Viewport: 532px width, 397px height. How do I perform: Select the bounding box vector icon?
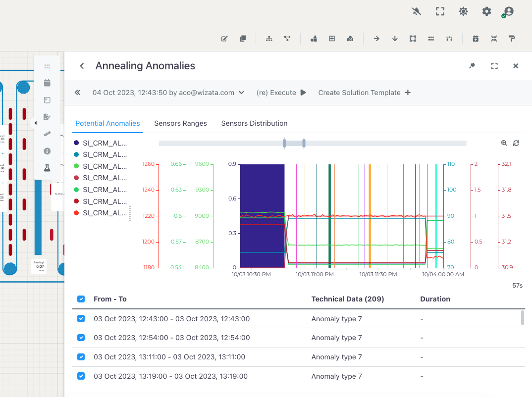pos(413,39)
